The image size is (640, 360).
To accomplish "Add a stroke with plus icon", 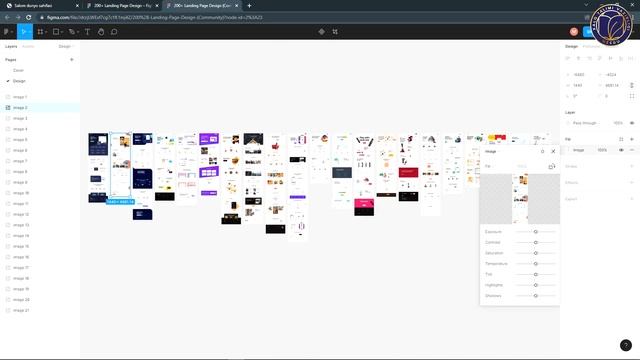I will click(x=632, y=166).
